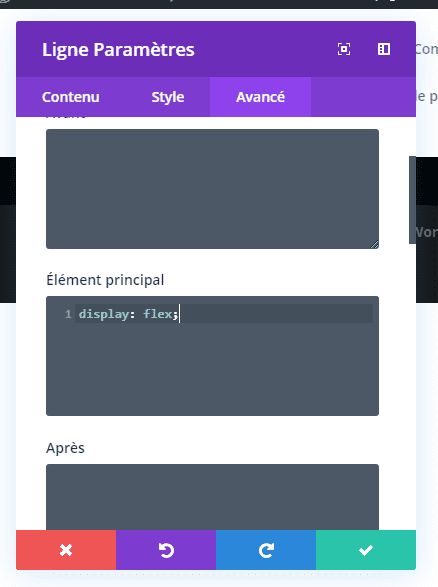Save changes with the green checkmark
The width and height of the screenshot is (438, 587).
366,550
